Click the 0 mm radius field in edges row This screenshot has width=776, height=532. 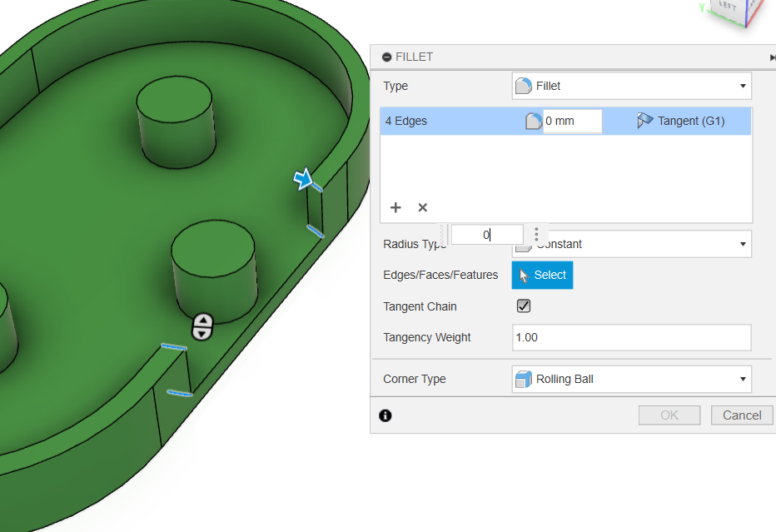(x=571, y=122)
